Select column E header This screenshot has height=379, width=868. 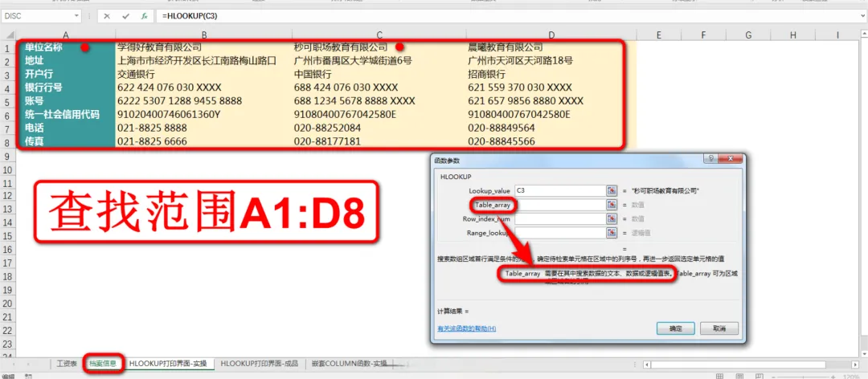click(x=658, y=35)
